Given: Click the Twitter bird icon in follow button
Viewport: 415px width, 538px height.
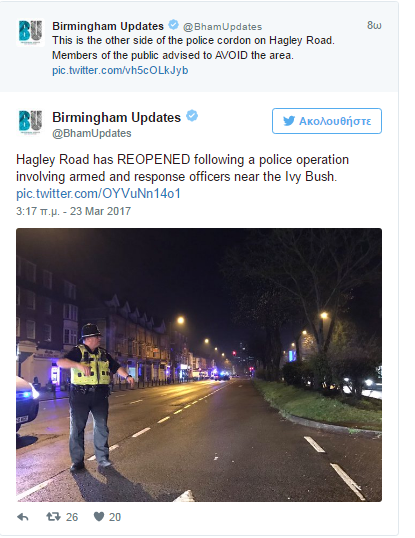Looking at the screenshot, I should [289, 121].
